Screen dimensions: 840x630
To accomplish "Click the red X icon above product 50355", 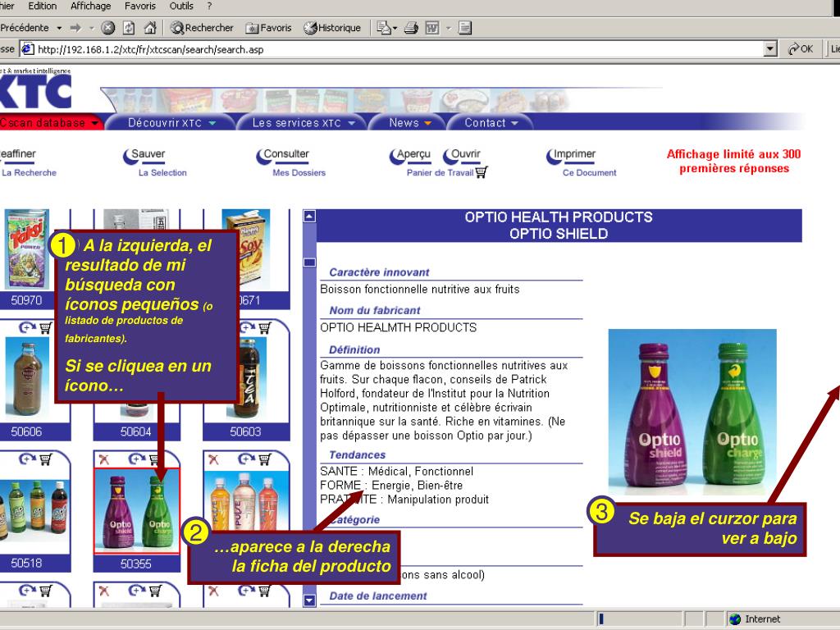I will (104, 459).
